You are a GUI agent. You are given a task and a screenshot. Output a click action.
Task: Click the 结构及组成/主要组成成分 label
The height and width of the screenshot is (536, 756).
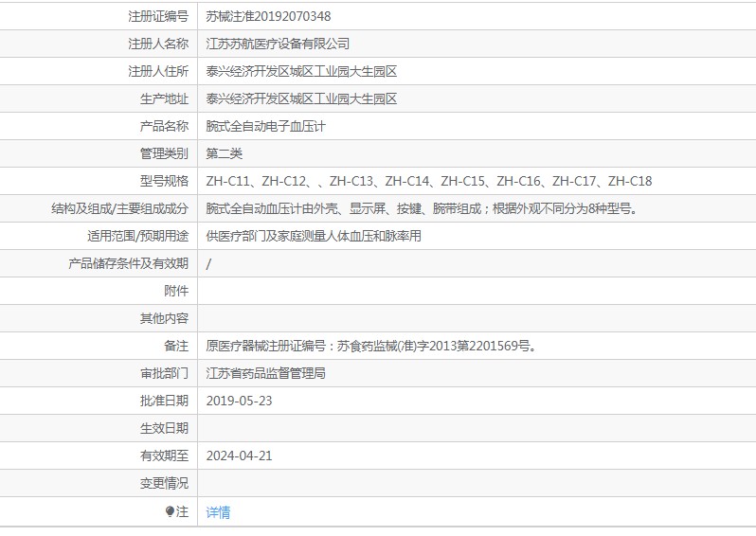(120, 208)
